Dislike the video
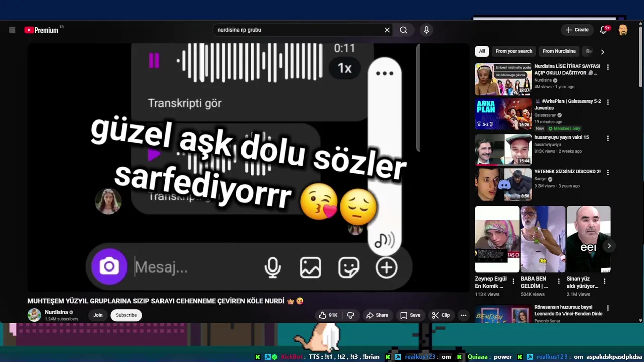644x362 pixels. tap(351, 315)
